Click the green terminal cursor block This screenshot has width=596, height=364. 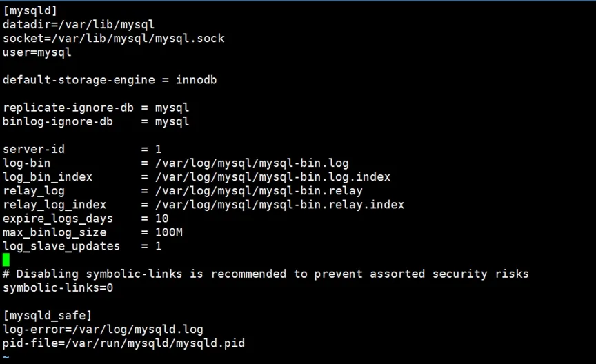(6, 260)
